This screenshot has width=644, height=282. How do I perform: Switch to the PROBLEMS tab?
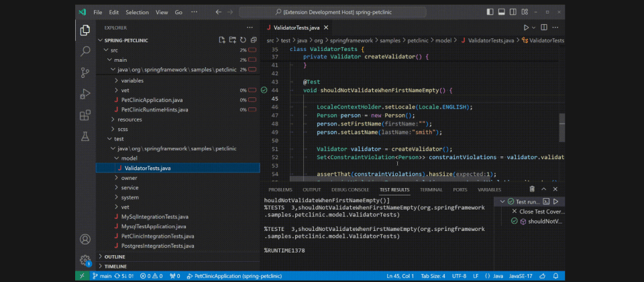click(280, 189)
